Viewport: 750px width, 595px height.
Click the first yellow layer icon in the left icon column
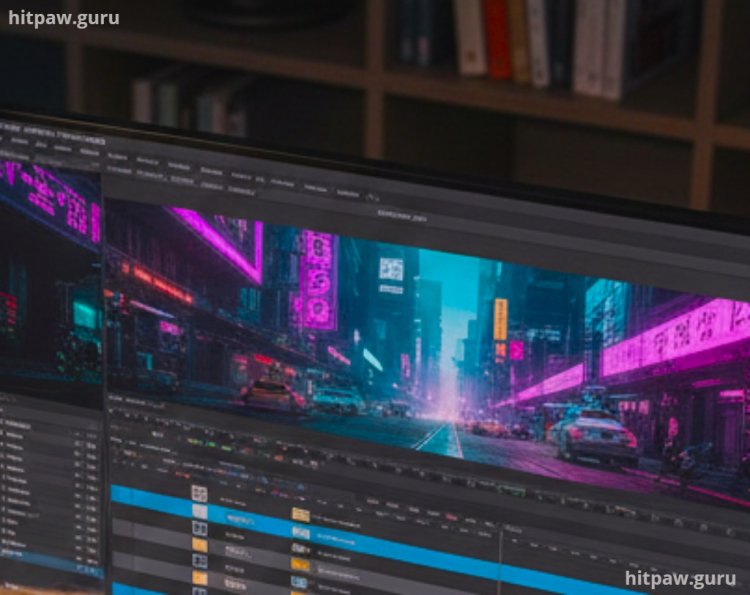pos(199,545)
